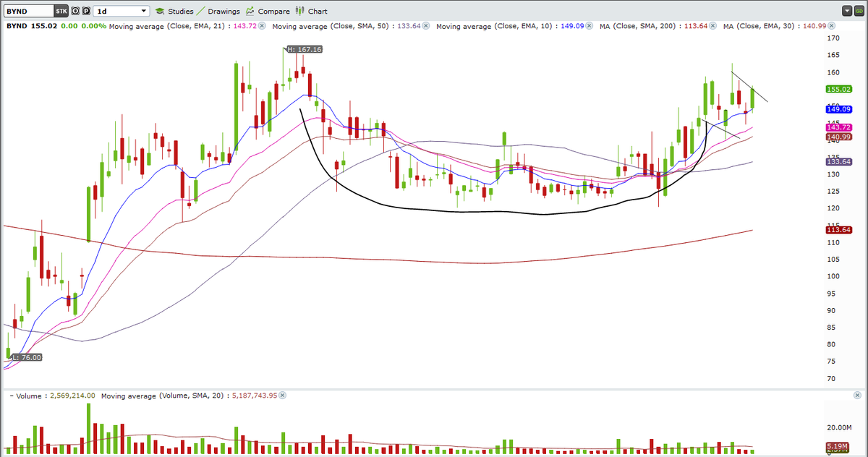The image size is (868, 457).
Task: Remove the EMA 21 moving average study
Action: (x=261, y=26)
